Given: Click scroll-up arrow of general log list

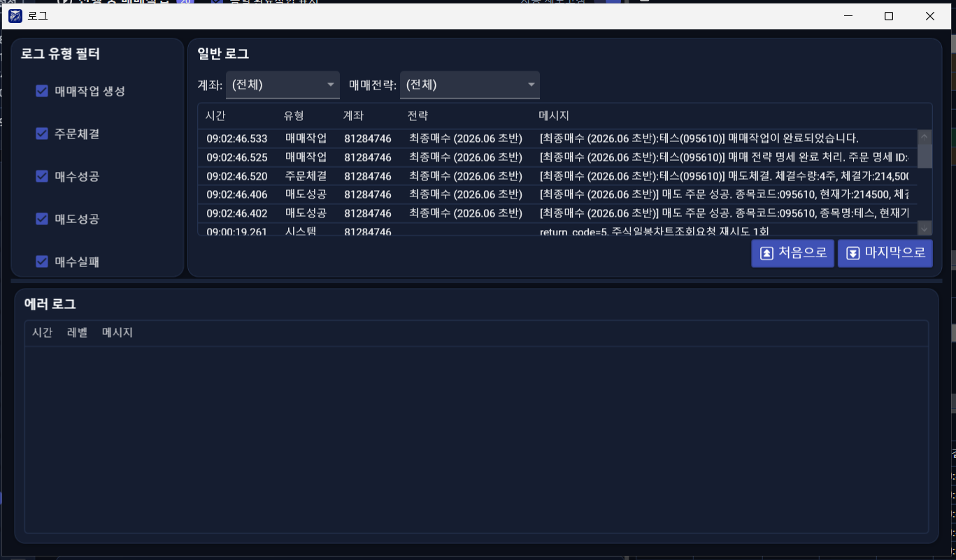Looking at the screenshot, I should (x=925, y=137).
